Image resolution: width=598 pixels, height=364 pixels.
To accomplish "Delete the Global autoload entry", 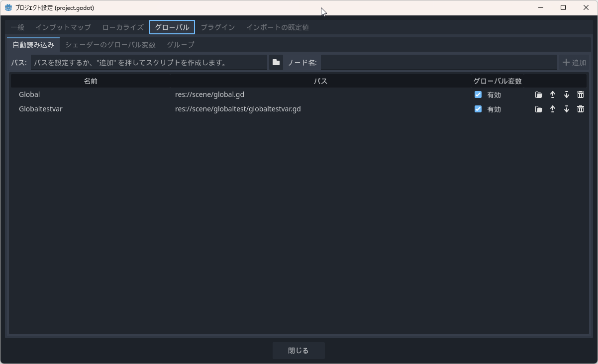I will [x=580, y=95].
